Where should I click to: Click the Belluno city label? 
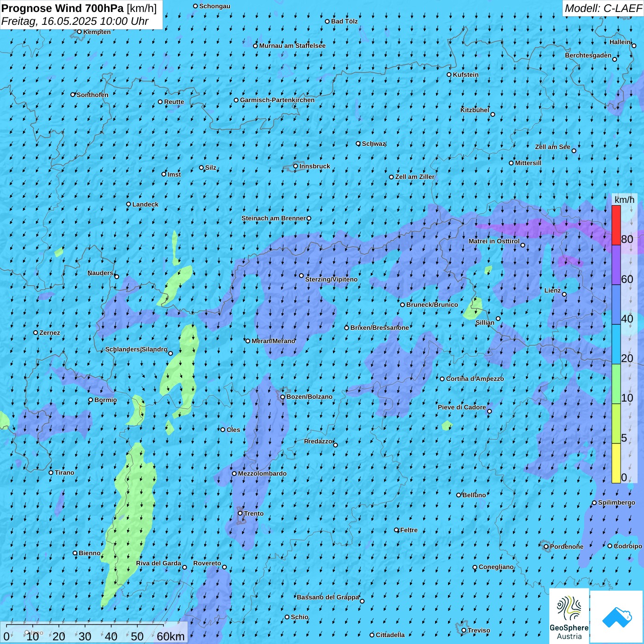[x=474, y=495]
